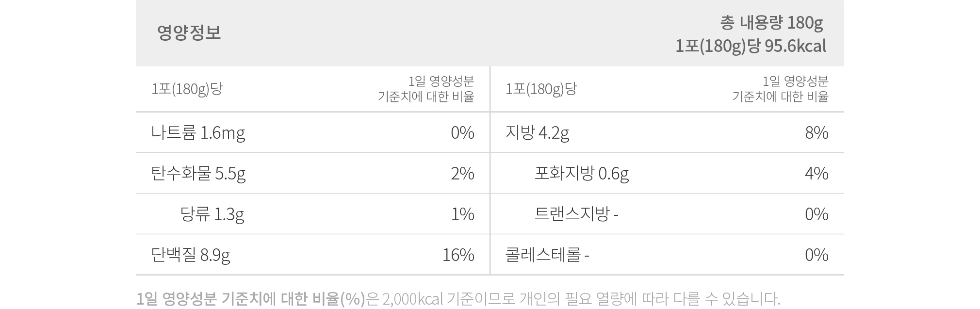Select the 탄수화물 5.5g entry
The image size is (980, 309).
[x=198, y=174]
